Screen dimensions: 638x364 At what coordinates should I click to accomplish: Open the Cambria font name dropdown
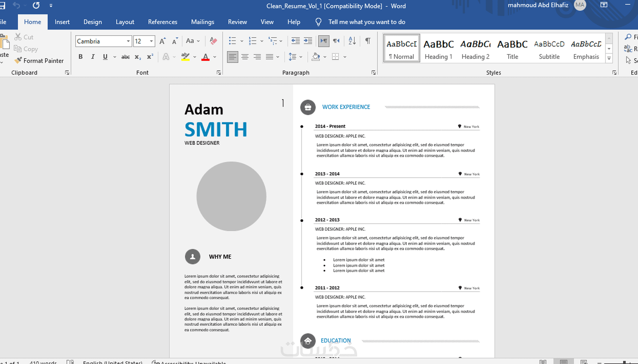coord(128,41)
